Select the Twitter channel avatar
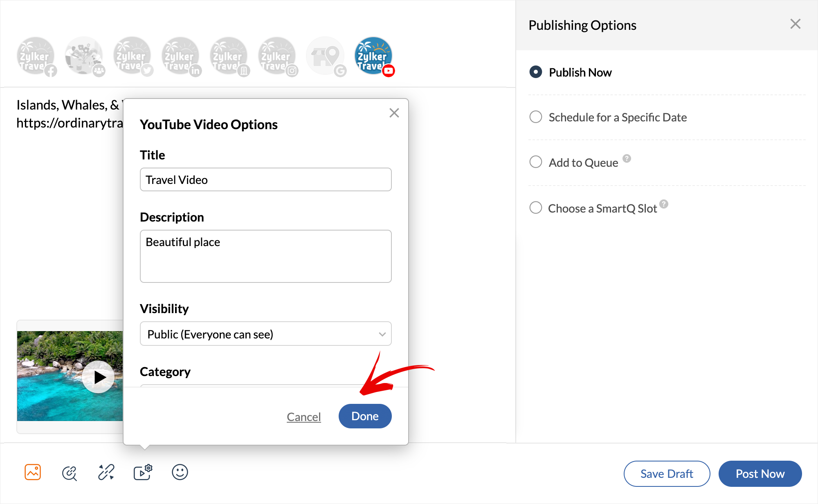This screenshot has width=818, height=504. (133, 56)
